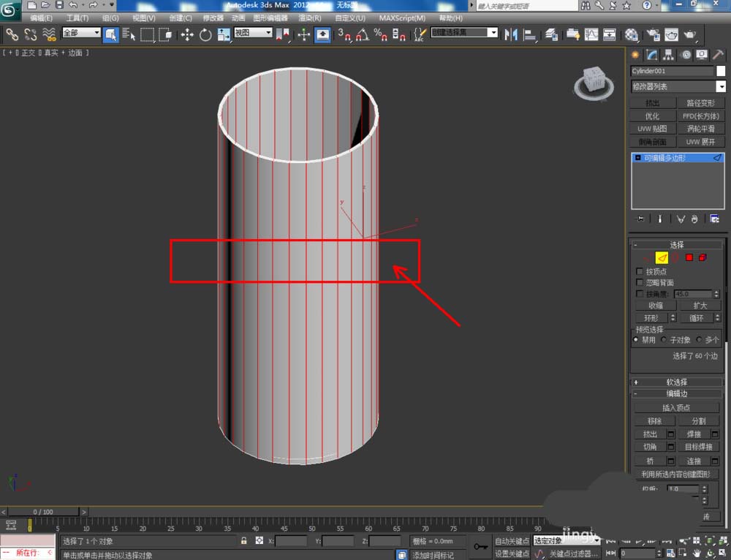
Task: Enable the 忽略背面 checkbox
Action: pos(640,282)
